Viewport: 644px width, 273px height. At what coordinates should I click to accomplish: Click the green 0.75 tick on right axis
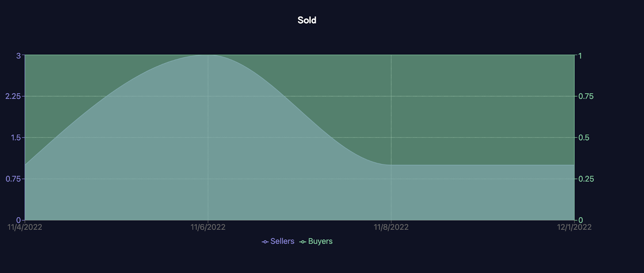pos(586,96)
